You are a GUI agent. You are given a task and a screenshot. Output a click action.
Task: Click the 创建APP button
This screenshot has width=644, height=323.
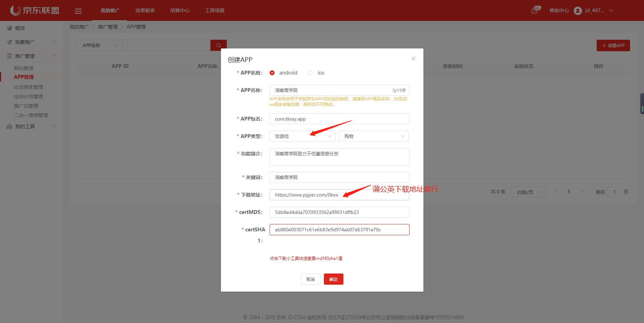(x=613, y=45)
